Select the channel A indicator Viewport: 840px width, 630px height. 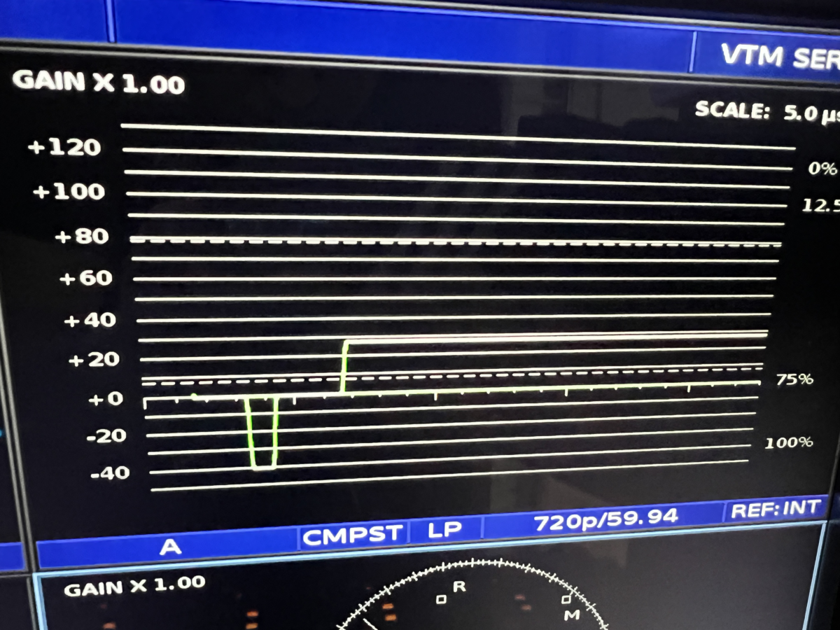pyautogui.click(x=170, y=547)
